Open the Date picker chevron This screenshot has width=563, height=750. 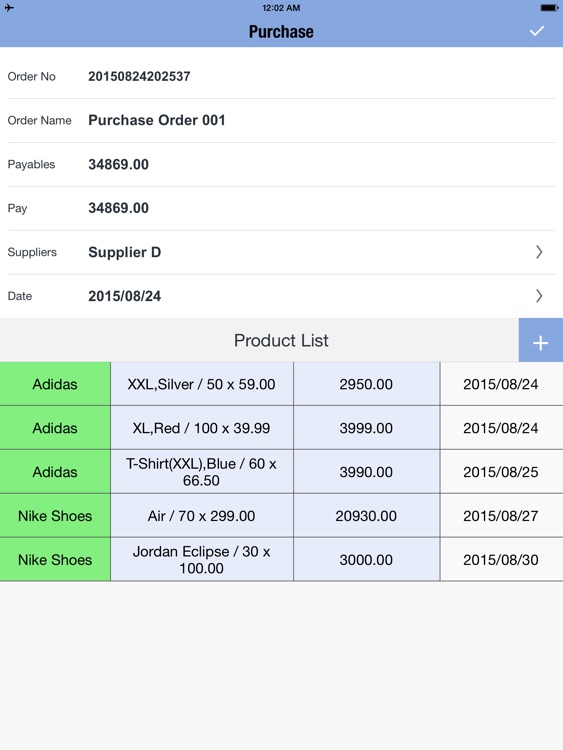click(539, 296)
